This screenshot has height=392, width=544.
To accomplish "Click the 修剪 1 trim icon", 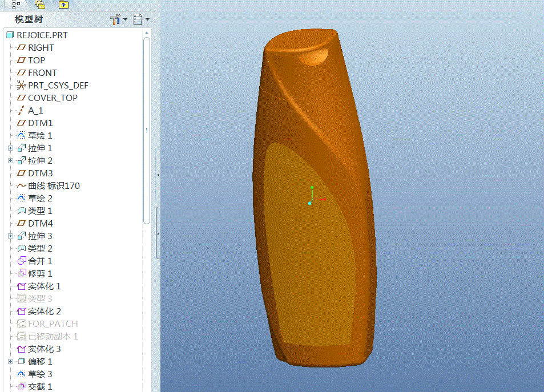I will click(x=22, y=273).
